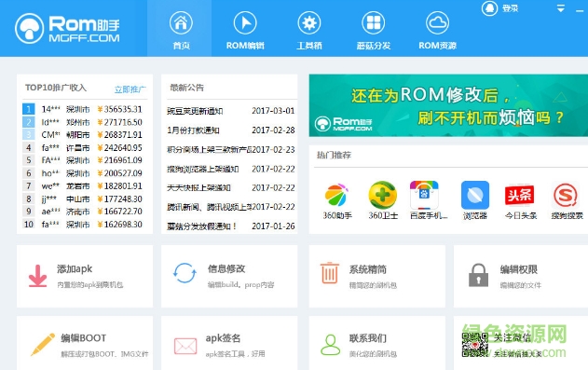Select the fa*** 许昌市 ranking row
The image size is (588, 370).
(x=83, y=147)
